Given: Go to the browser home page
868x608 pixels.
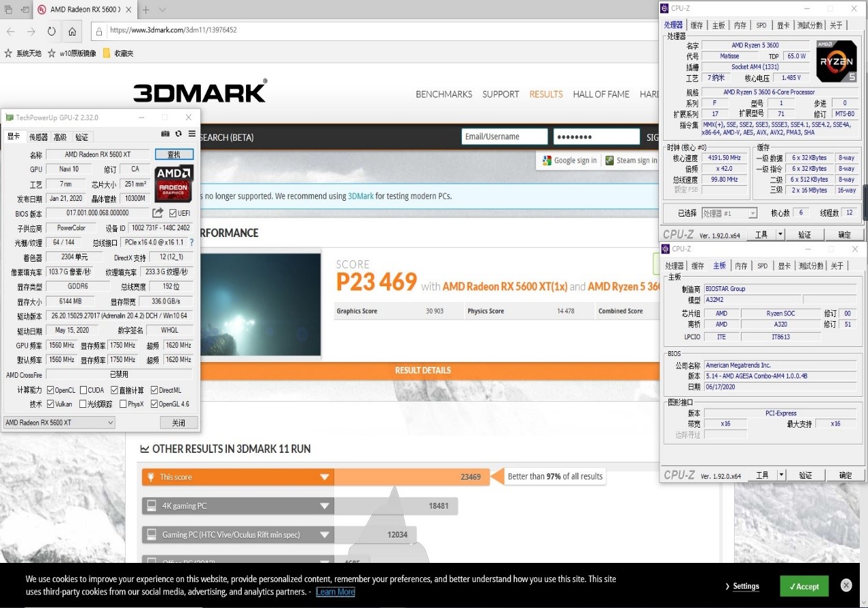Looking at the screenshot, I should pyautogui.click(x=72, y=31).
